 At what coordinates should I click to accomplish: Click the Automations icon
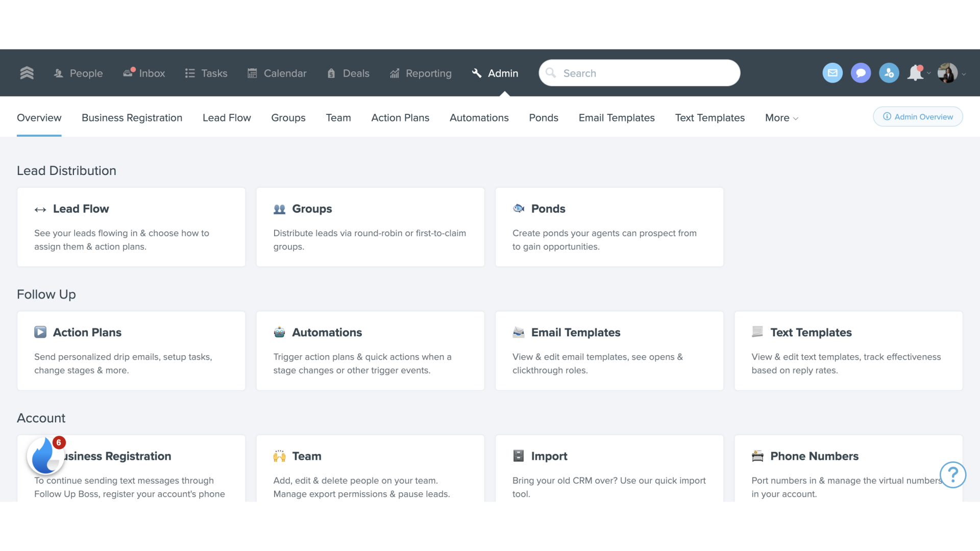[279, 332]
